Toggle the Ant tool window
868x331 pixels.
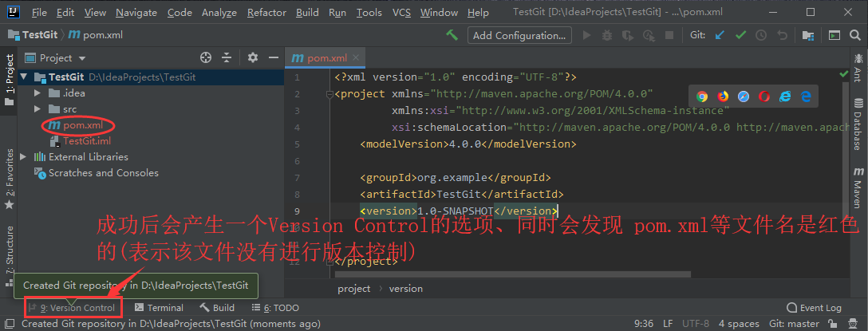coord(858,67)
